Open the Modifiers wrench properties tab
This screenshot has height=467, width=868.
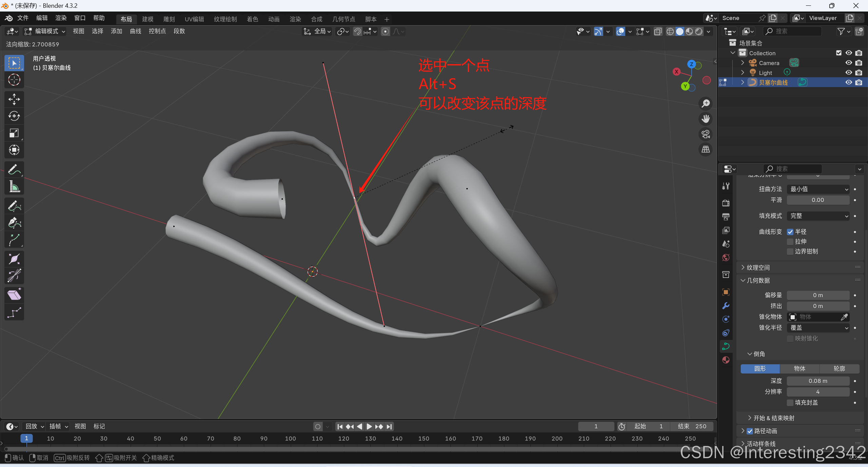(x=726, y=306)
